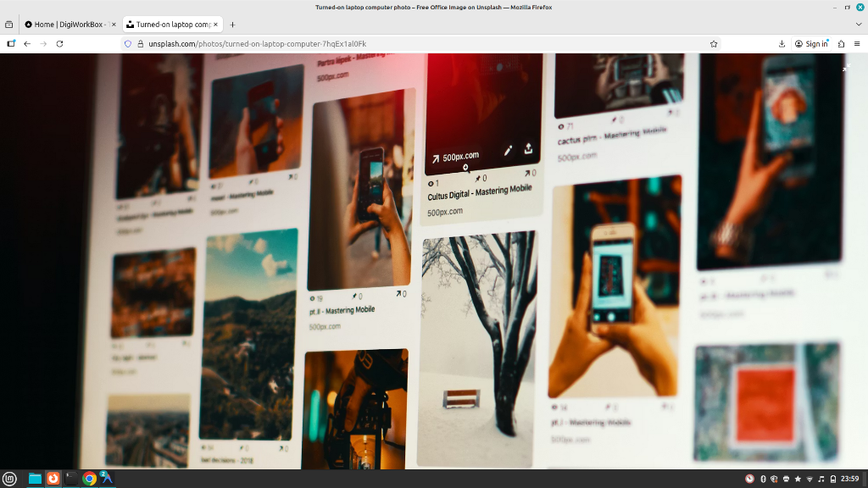The width and height of the screenshot is (868, 488).
Task: Open the Firefox application menu
Action: pos(857,43)
